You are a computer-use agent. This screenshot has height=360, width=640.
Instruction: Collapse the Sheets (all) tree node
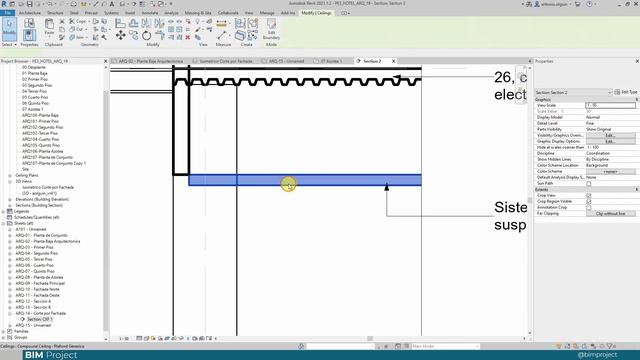[4, 224]
